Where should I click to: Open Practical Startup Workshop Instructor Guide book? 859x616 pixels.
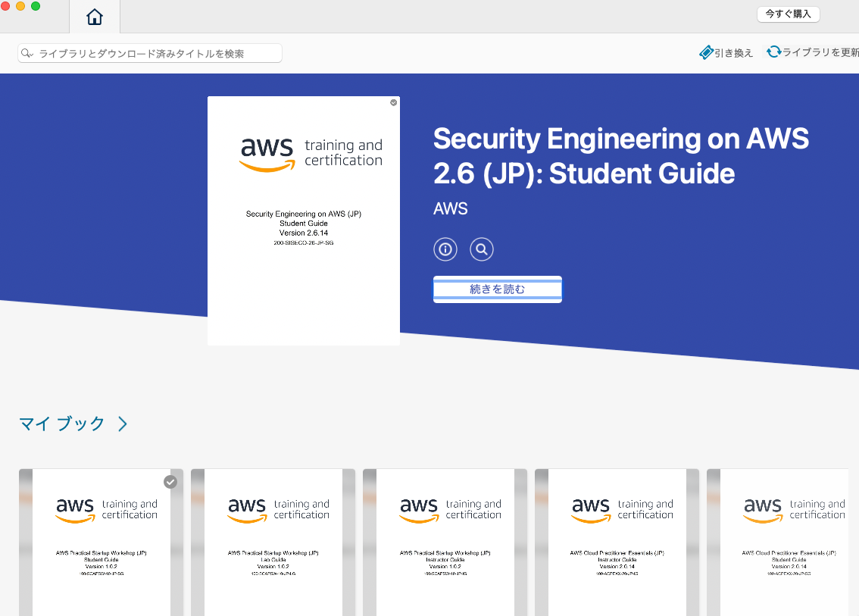445,543
